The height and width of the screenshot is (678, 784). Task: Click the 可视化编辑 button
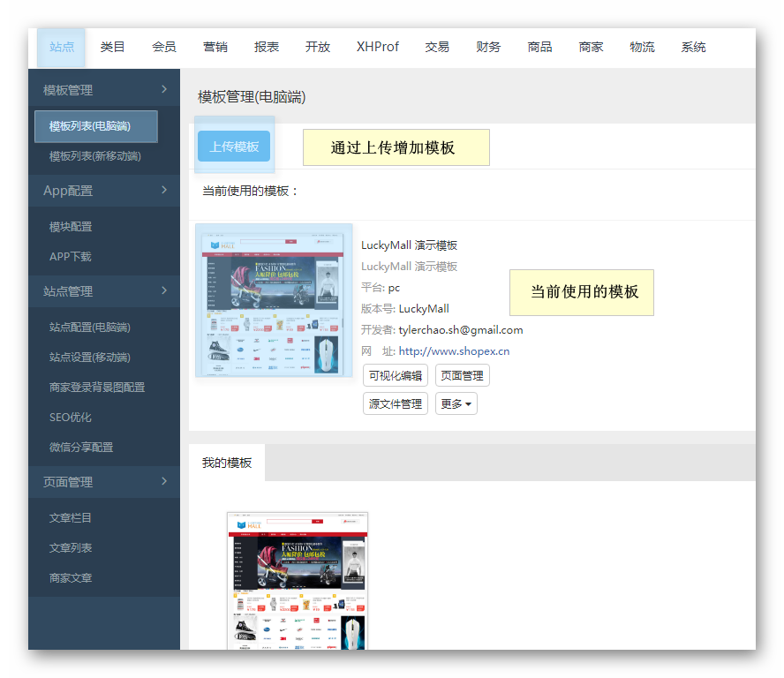click(396, 375)
